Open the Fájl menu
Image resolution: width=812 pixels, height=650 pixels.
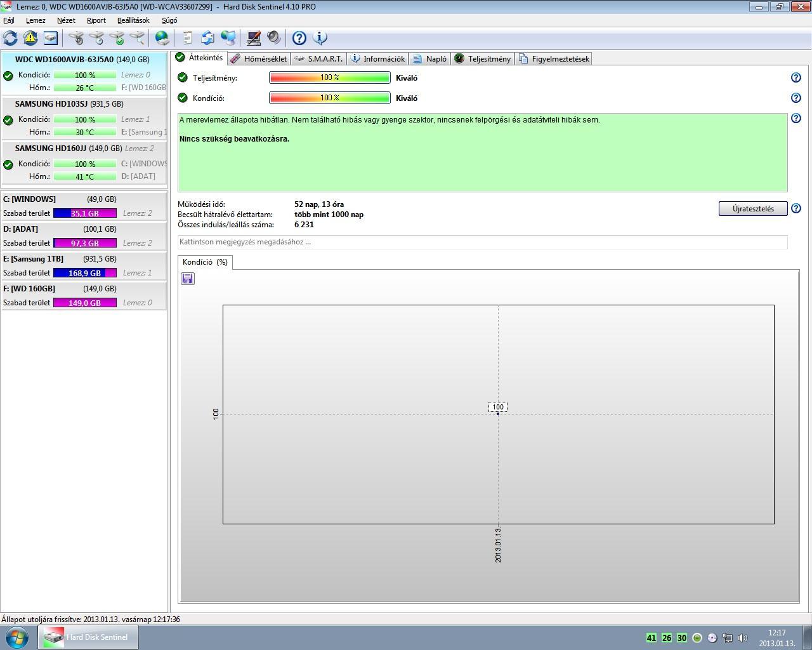[9, 20]
